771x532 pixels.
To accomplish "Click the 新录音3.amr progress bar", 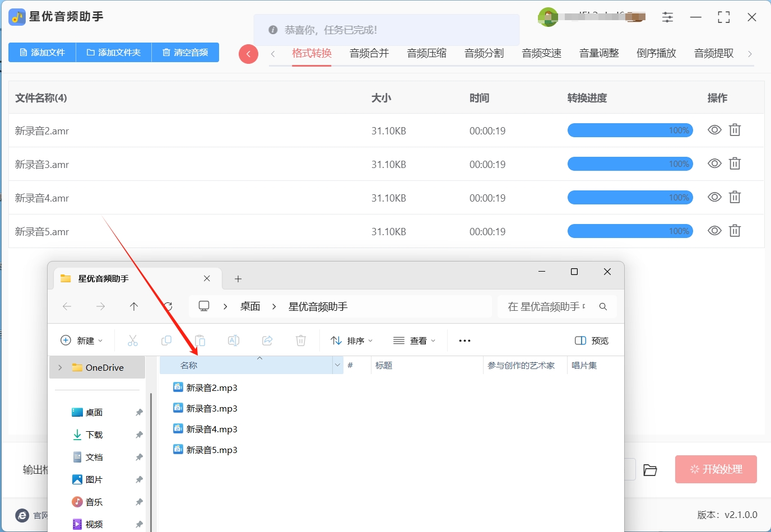I will [630, 164].
